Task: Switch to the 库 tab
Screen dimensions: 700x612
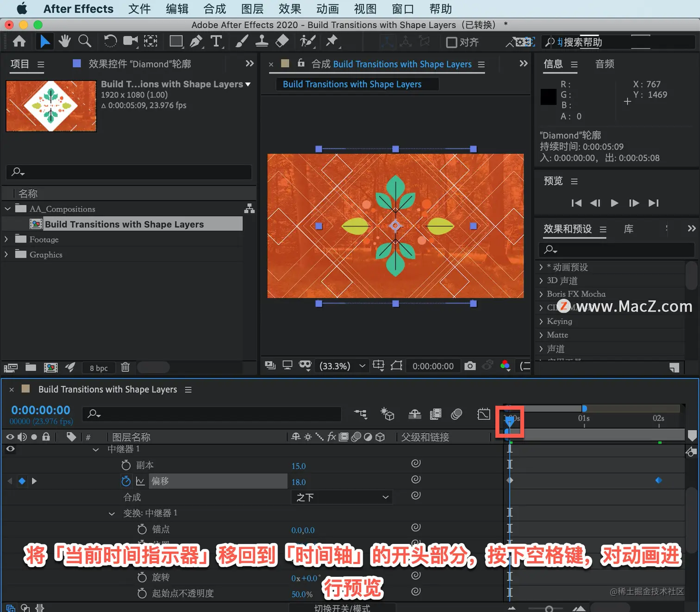Action: [x=629, y=229]
